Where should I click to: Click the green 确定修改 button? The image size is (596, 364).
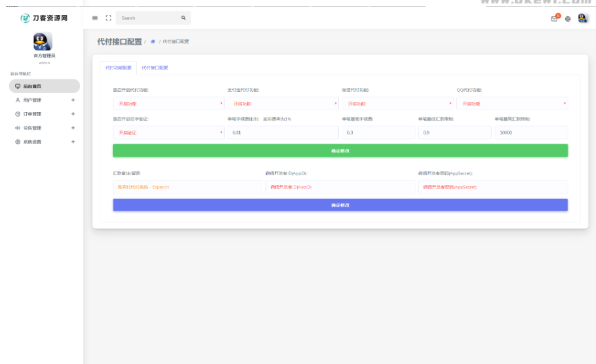tap(340, 151)
